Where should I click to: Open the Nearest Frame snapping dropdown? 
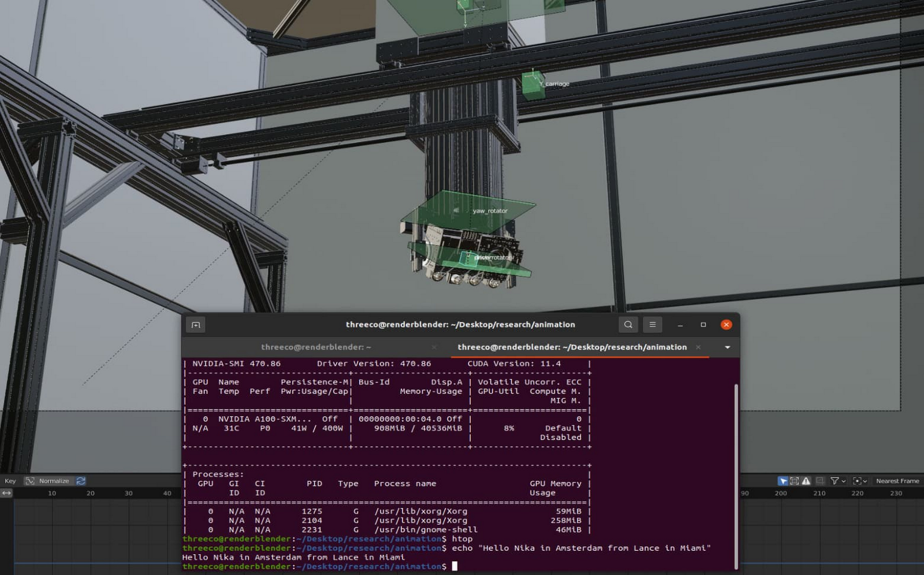897,481
